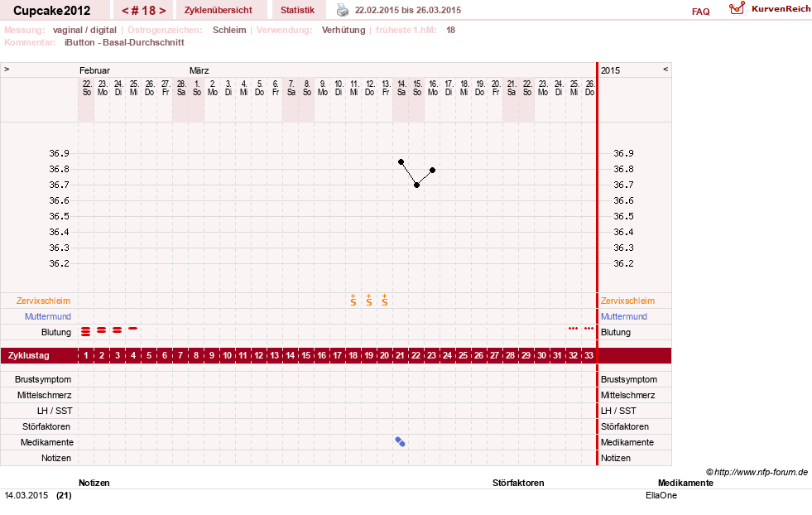The width and height of the screenshot is (812, 515).
Task: Click the 2015 year label
Action: [611, 70]
